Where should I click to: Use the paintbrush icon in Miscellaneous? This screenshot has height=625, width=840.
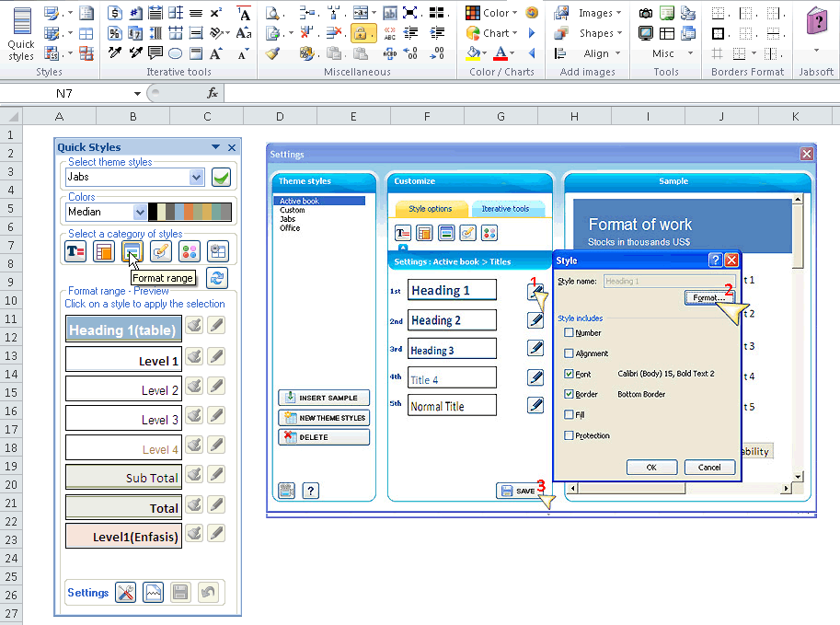tap(272, 53)
